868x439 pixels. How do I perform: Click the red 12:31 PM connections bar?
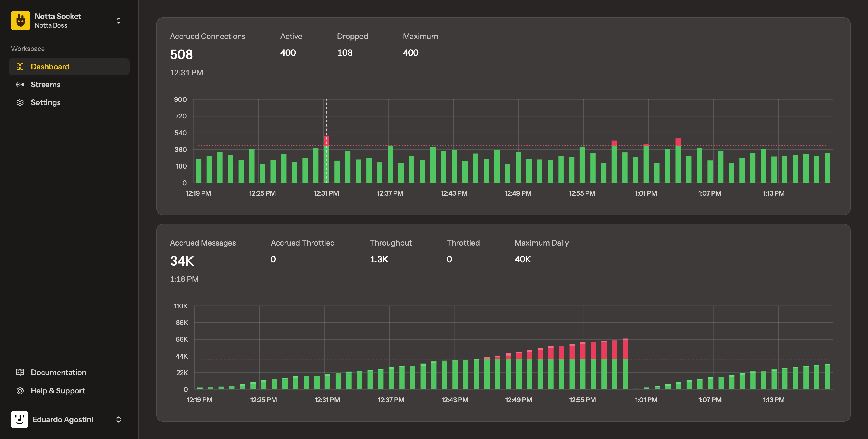point(326,140)
